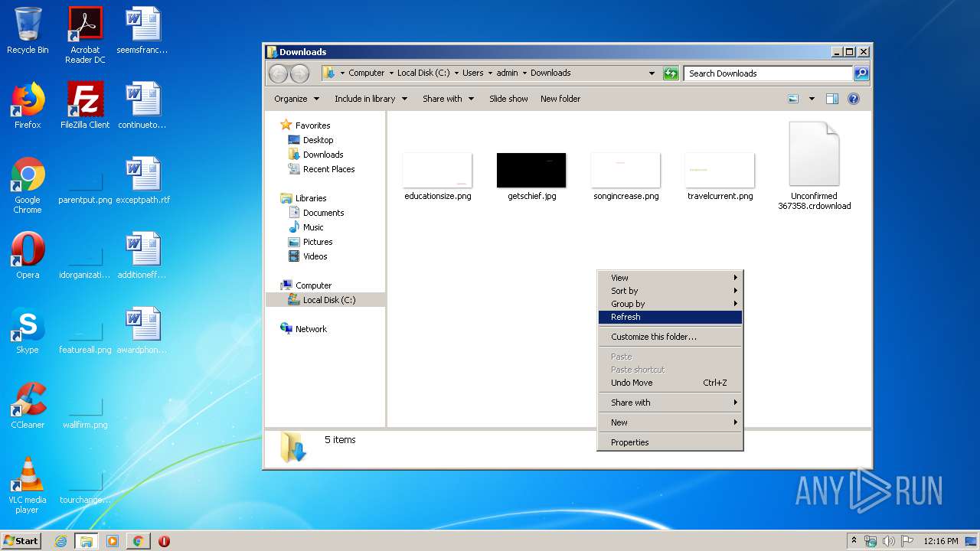
Task: Click the Search Downloads field
Action: tap(768, 73)
